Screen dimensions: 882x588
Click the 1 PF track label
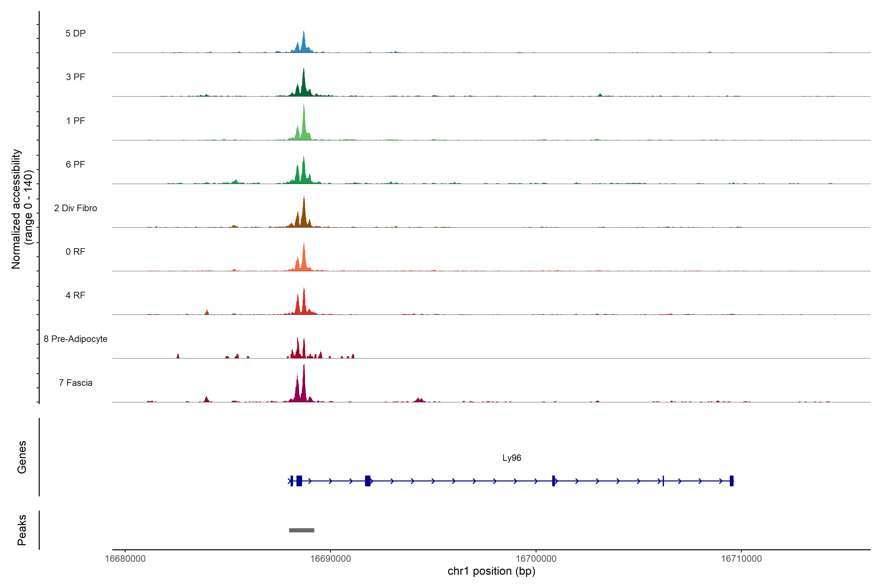click(x=75, y=121)
